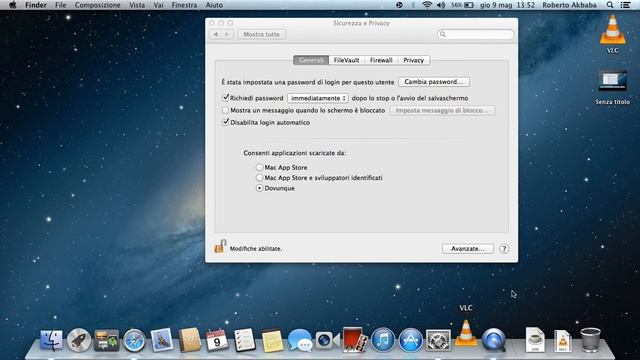
Task: Open the App Store Dock icon
Action: coord(411,340)
